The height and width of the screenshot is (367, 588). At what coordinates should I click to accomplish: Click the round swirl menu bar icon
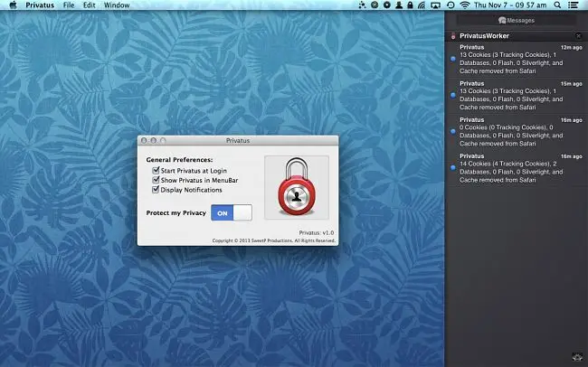pyautogui.click(x=375, y=5)
